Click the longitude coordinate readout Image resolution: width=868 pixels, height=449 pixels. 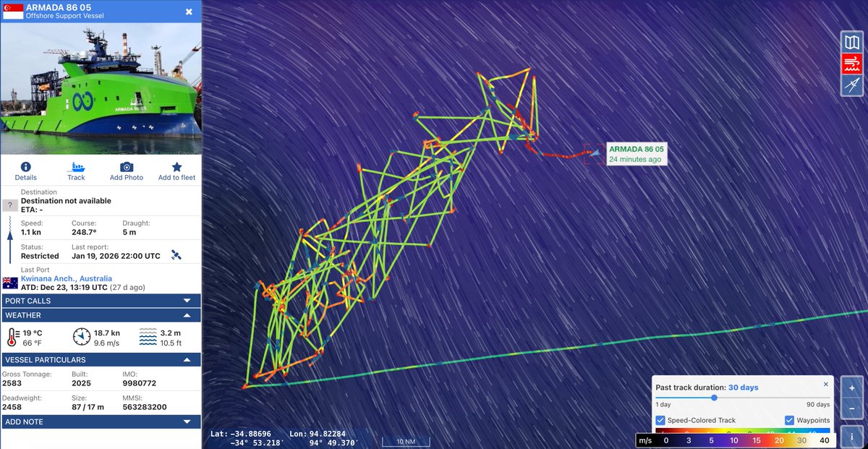click(325, 438)
